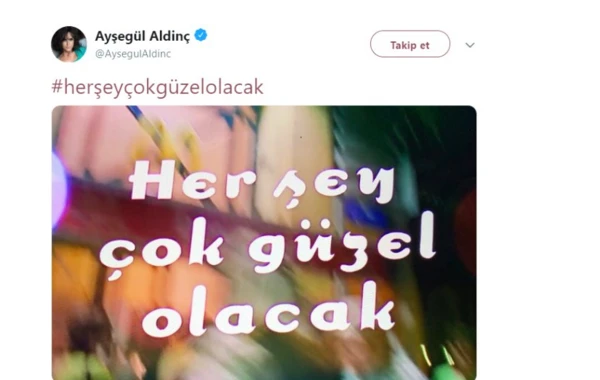Follow the account with Takip et

(410, 44)
